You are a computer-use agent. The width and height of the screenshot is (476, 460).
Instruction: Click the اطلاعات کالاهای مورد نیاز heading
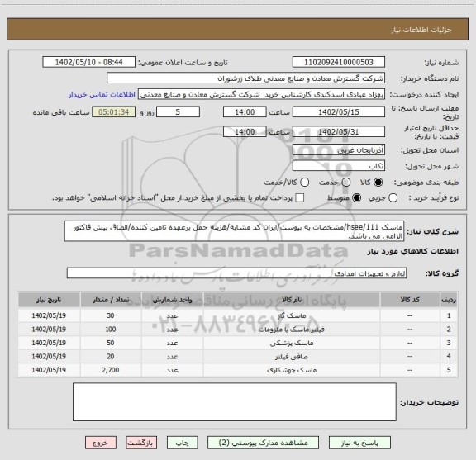tap(412, 252)
